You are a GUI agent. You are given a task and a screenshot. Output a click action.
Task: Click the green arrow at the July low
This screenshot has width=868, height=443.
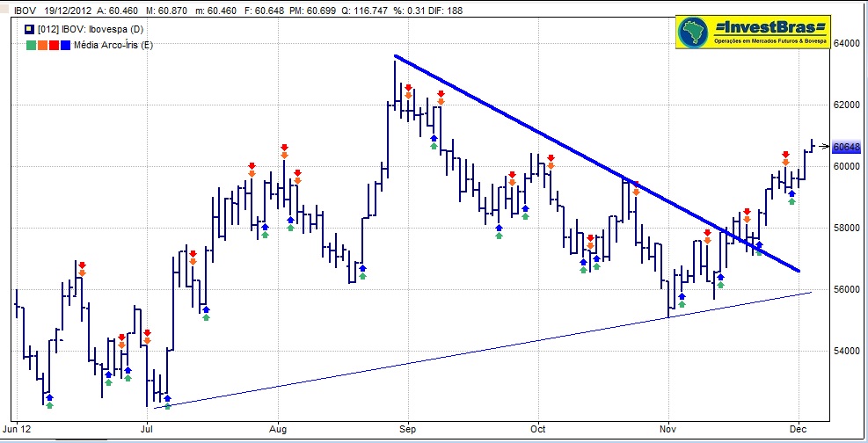(167, 405)
